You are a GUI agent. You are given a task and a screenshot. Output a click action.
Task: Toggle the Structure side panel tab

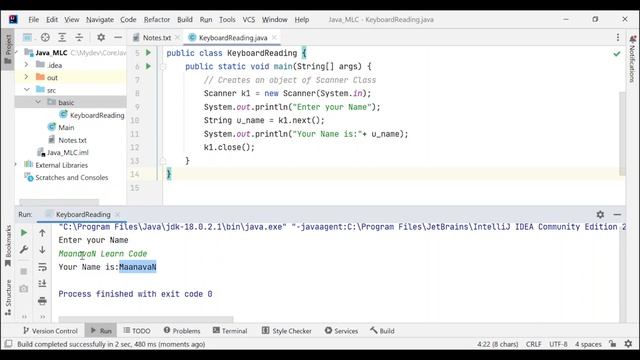(x=8, y=298)
